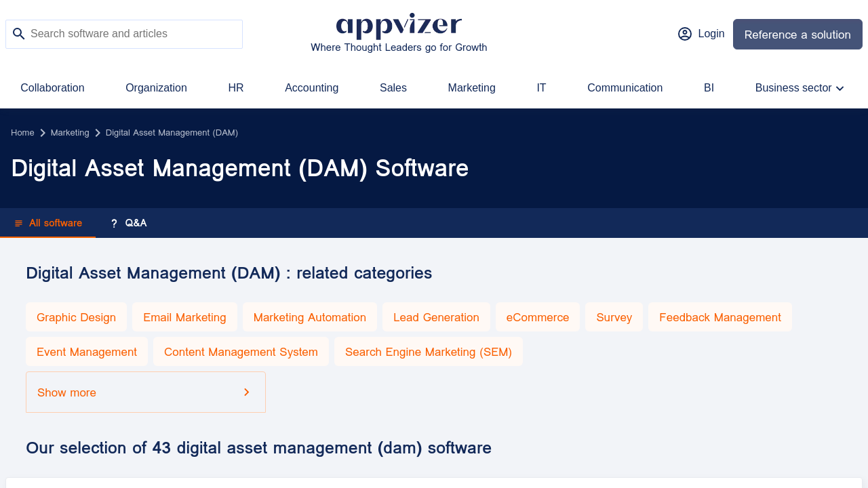Focus the Search software and articles field
Viewport: 868px width, 488px height.
pyautogui.click(x=124, y=34)
